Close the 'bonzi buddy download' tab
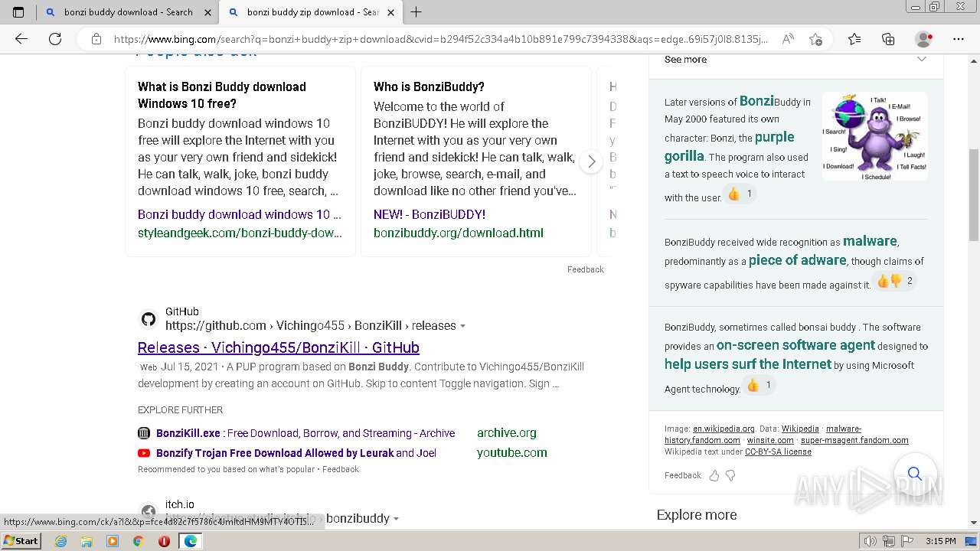Screen dimensions: 980x551 (207, 12)
